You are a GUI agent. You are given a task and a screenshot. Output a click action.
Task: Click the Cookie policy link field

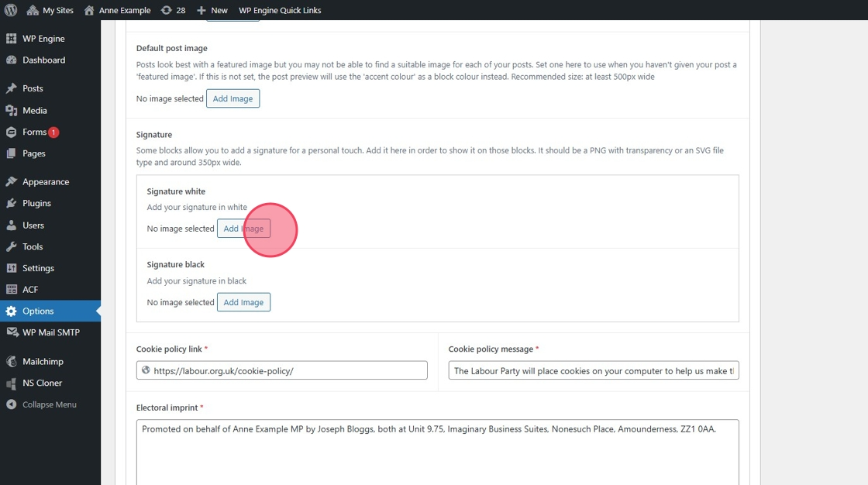pos(282,370)
